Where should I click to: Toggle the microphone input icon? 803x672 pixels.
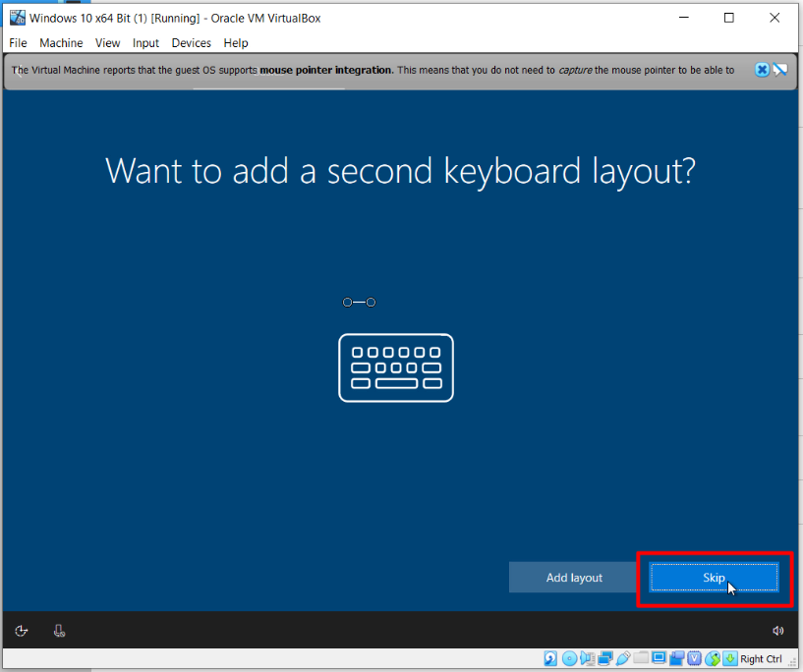[x=59, y=630]
